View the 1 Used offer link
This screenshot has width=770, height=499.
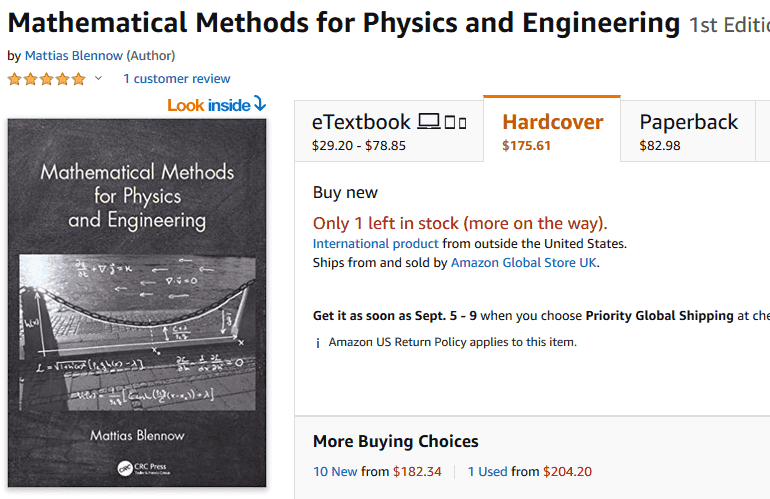point(487,471)
